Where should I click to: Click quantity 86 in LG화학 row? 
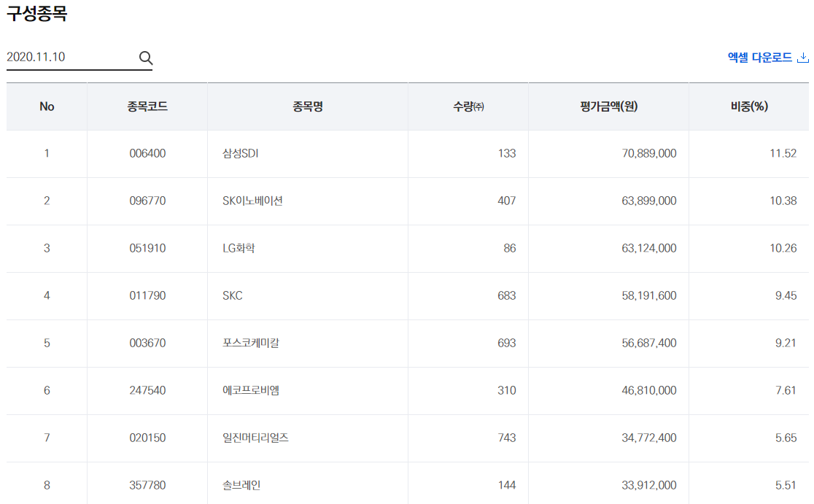(510, 248)
